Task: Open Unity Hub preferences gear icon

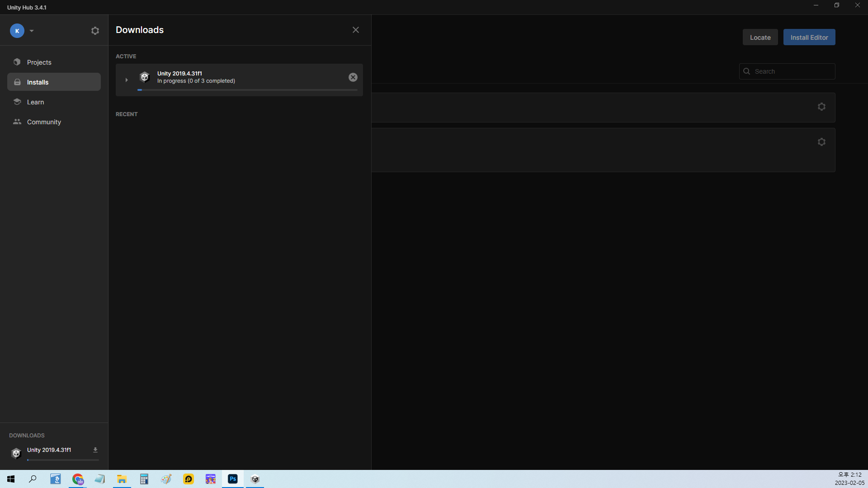Action: tap(95, 31)
